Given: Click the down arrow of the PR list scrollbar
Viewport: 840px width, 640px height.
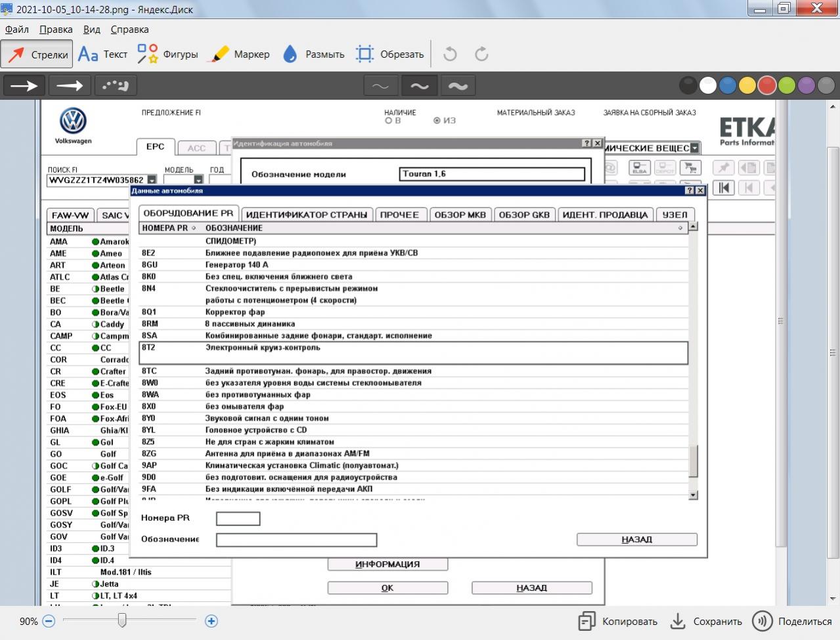Looking at the screenshot, I should point(693,495).
